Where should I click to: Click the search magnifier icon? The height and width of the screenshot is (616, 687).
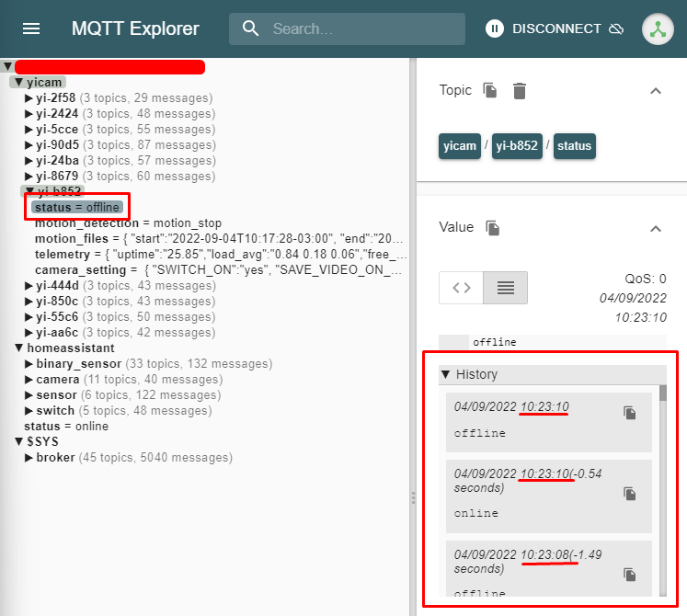(x=251, y=29)
